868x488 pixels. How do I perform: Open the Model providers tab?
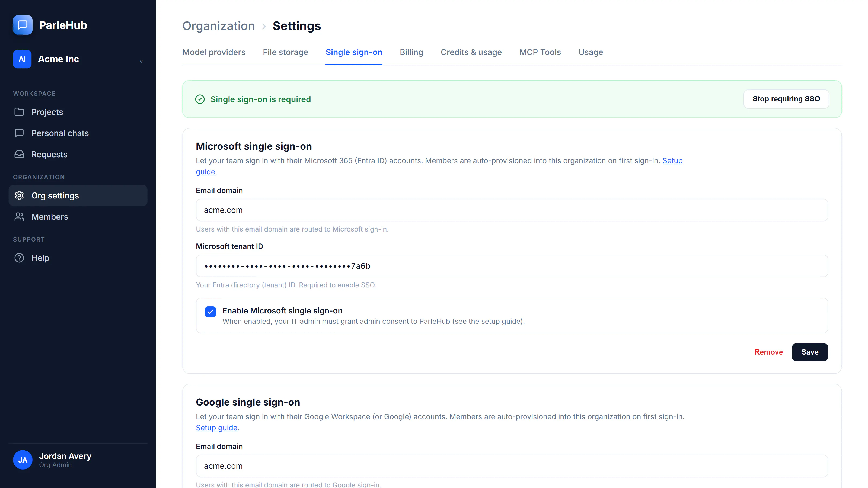point(214,52)
